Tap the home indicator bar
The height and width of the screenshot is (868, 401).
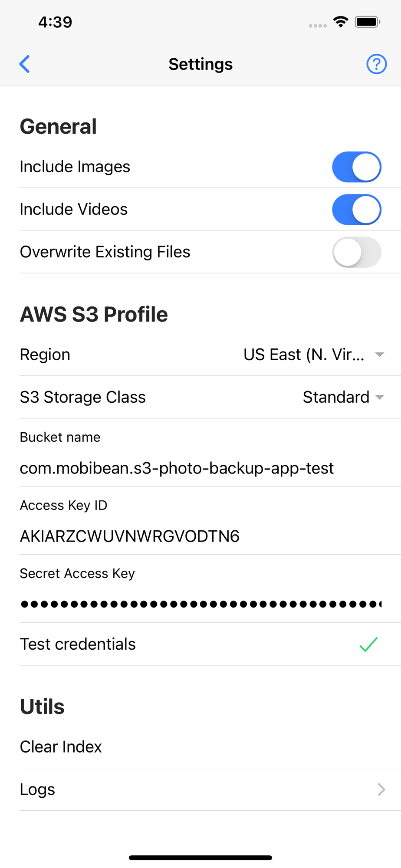[x=200, y=858]
